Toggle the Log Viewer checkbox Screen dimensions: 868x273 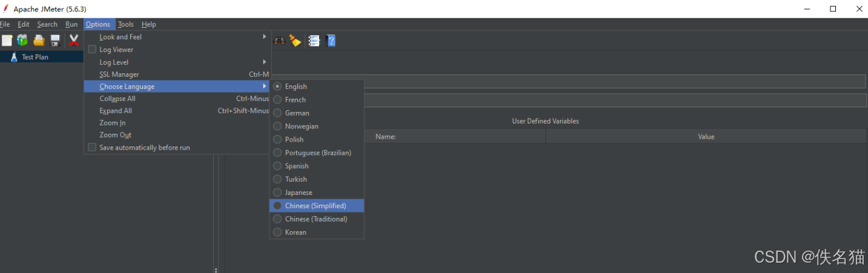click(x=92, y=50)
